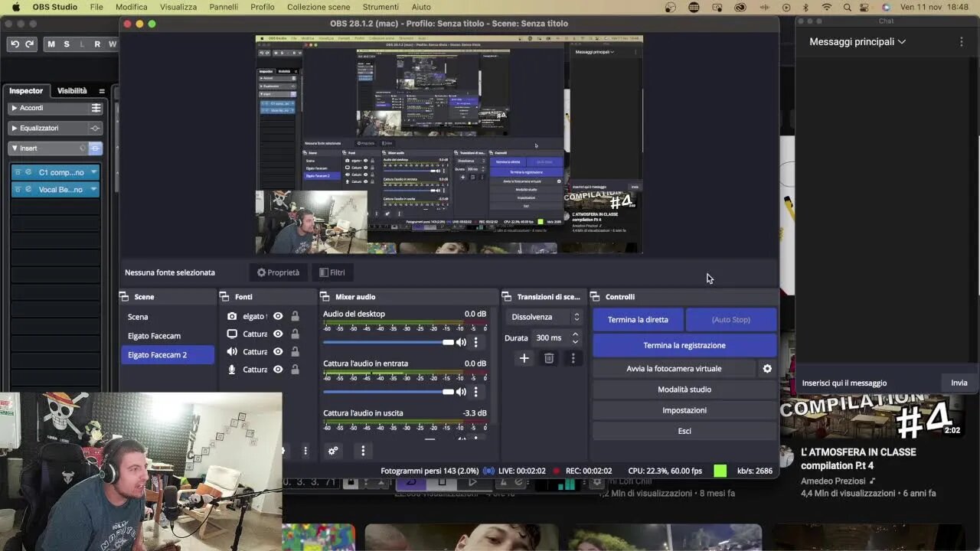The image size is (980, 551).
Task: Open the Strumenti menu
Action: pyautogui.click(x=381, y=7)
